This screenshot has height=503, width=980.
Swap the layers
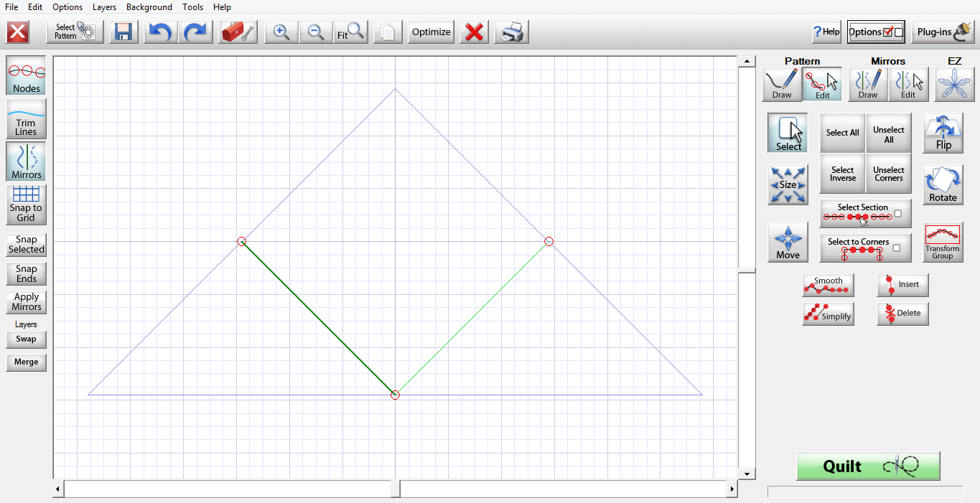[27, 339]
